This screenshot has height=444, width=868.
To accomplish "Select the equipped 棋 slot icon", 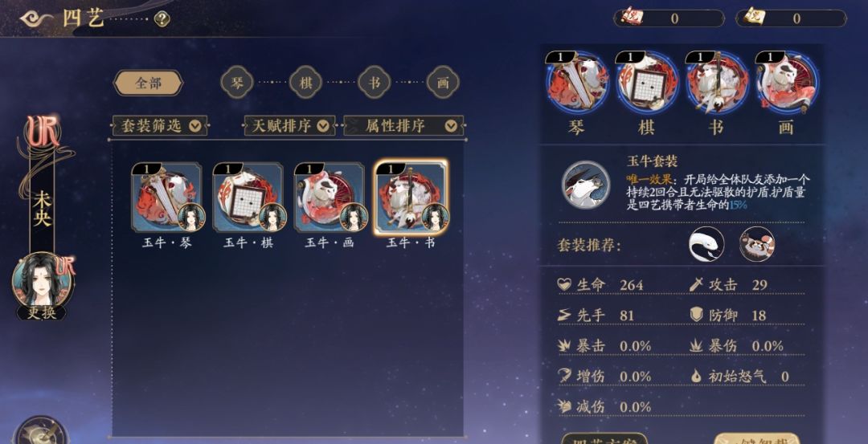I will click(x=646, y=83).
